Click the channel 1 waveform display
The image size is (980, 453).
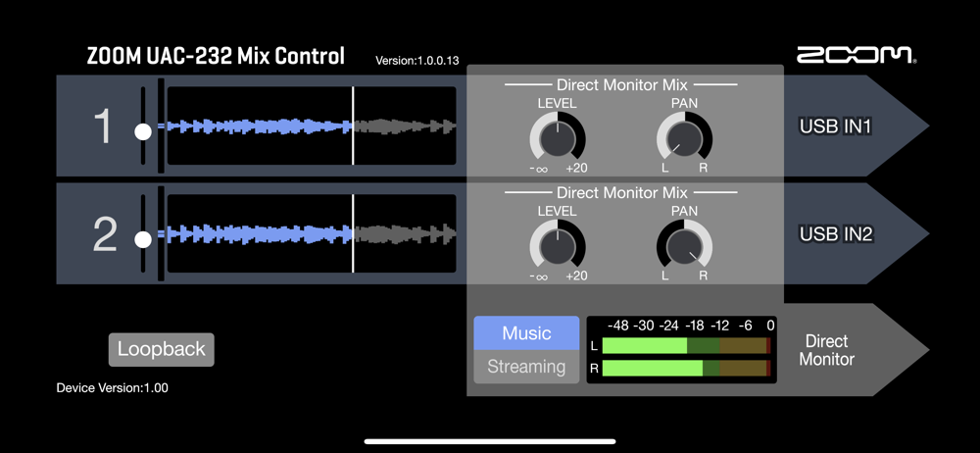[x=312, y=126]
